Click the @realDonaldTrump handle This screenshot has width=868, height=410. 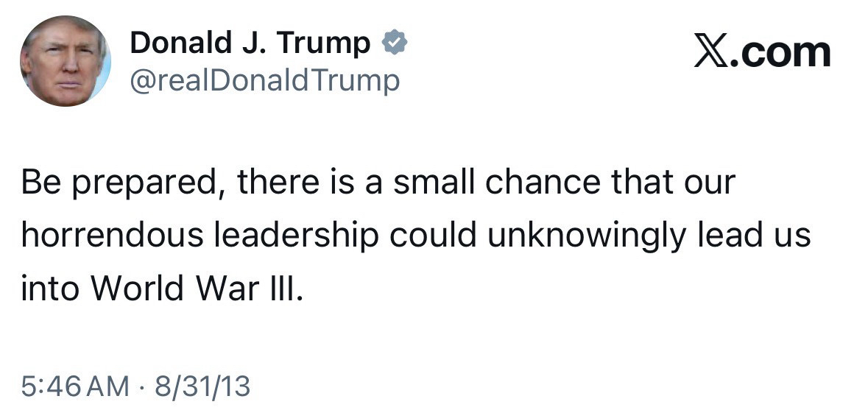(264, 81)
